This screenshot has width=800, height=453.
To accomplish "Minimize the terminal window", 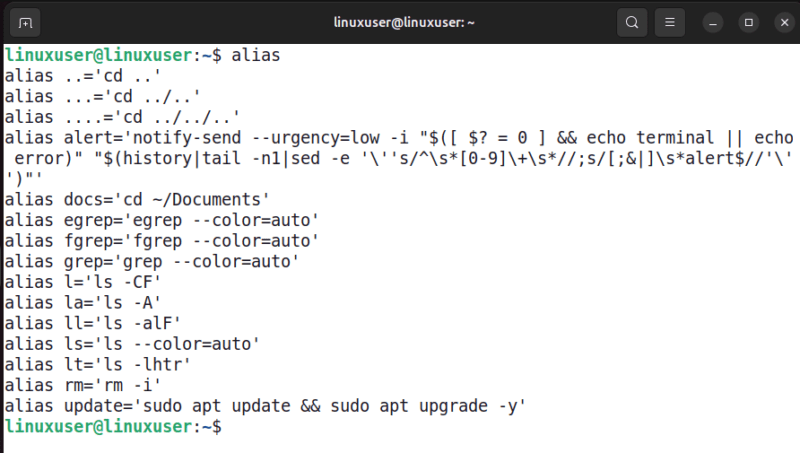I will (x=713, y=21).
